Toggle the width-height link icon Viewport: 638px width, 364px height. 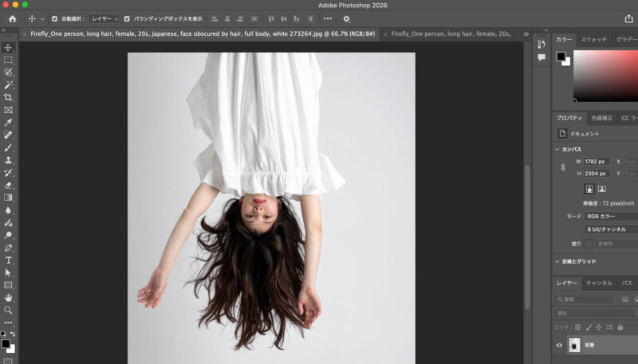coord(563,167)
